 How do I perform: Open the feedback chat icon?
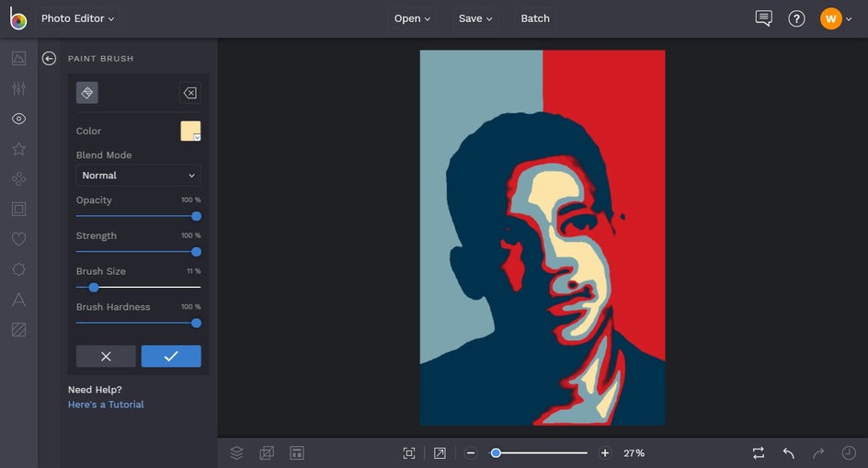[763, 18]
